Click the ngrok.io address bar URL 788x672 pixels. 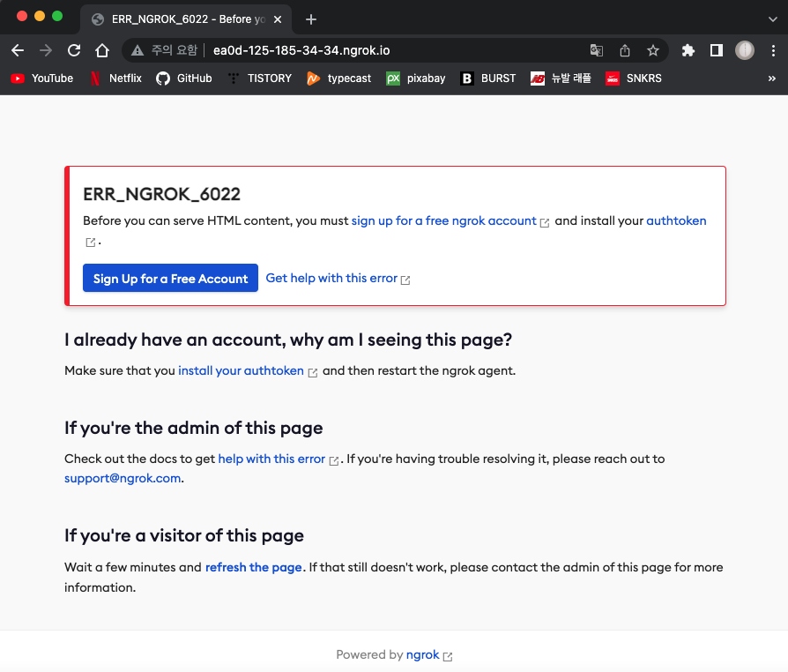(301, 50)
